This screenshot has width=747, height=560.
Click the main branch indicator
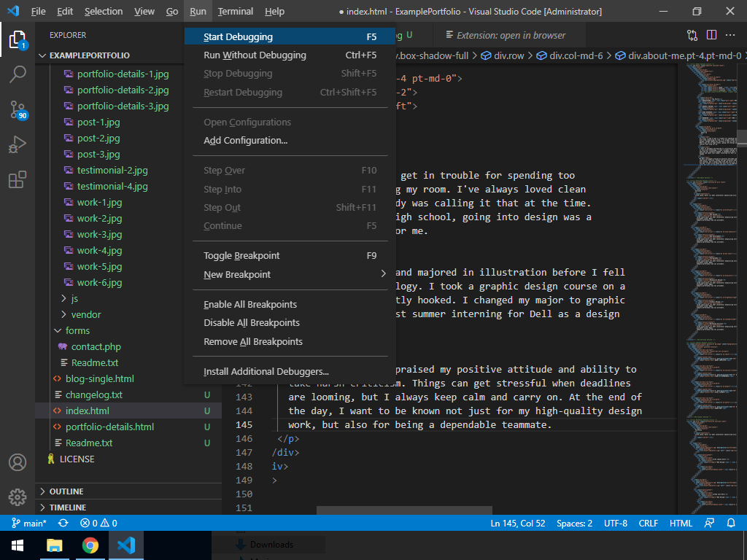pyautogui.click(x=29, y=523)
